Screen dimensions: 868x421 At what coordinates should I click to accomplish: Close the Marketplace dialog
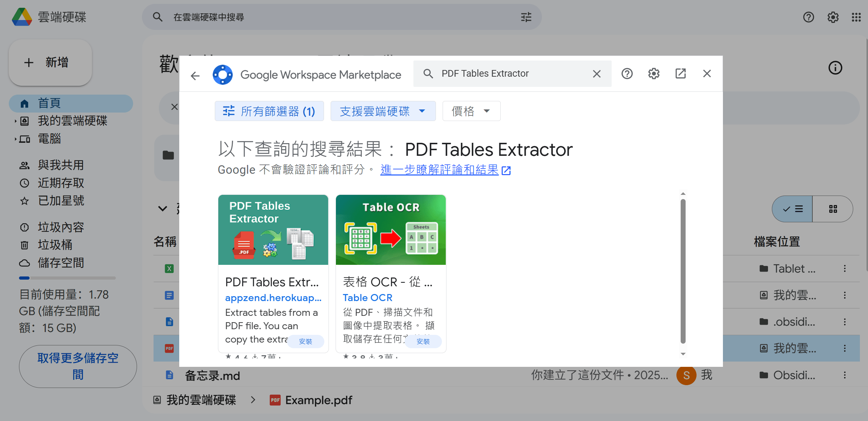pos(707,74)
